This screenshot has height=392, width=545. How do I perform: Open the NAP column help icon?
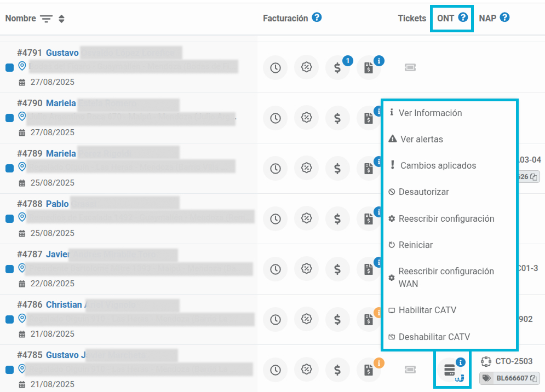(x=504, y=18)
